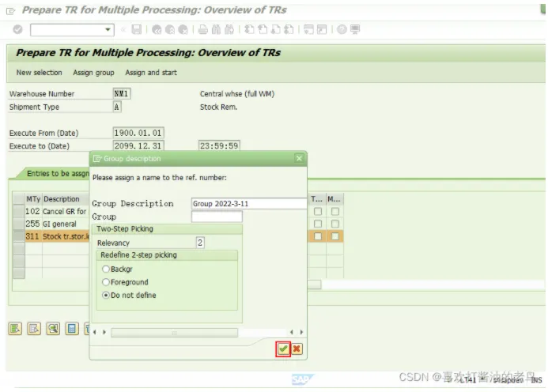This screenshot has height=392, width=548.
Task: Click the Warehouse Number field NM1
Action: pos(122,93)
